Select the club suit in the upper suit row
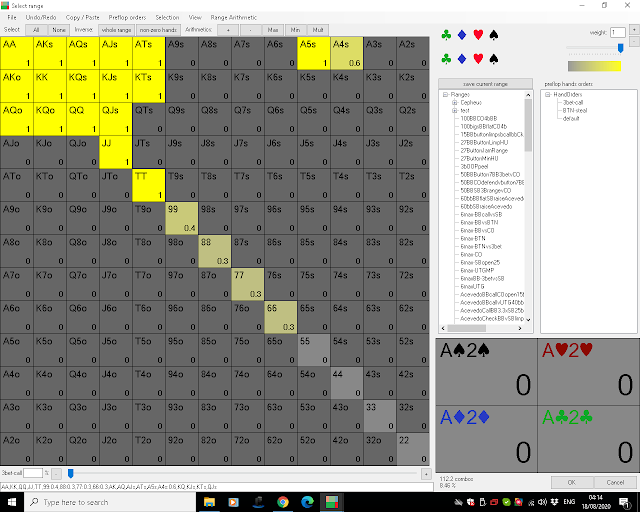Viewport: 640px width, 512px height. tap(446, 35)
